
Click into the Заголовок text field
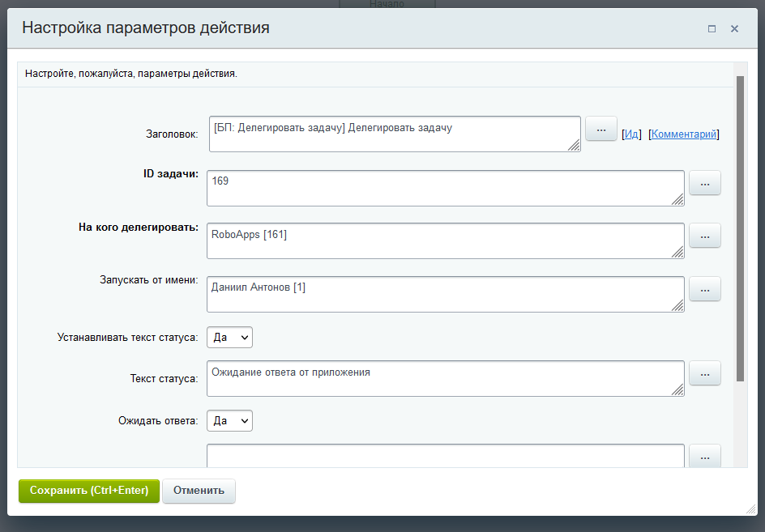pyautogui.click(x=395, y=134)
